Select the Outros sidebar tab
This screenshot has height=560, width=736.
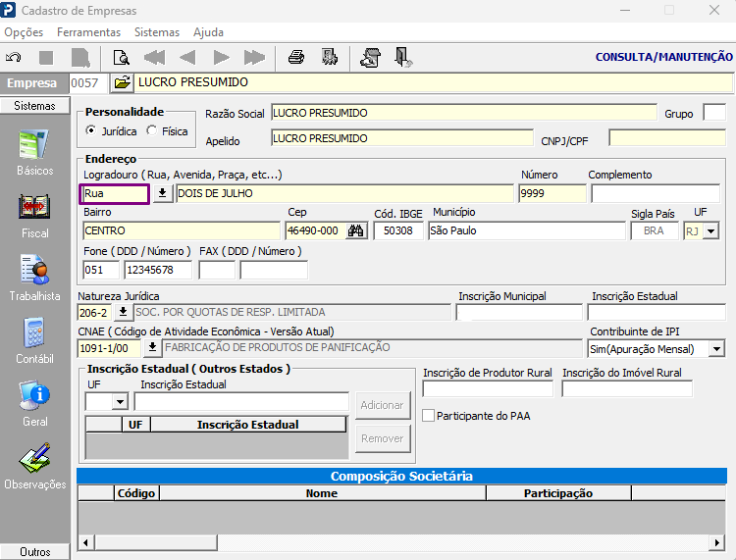(34, 551)
